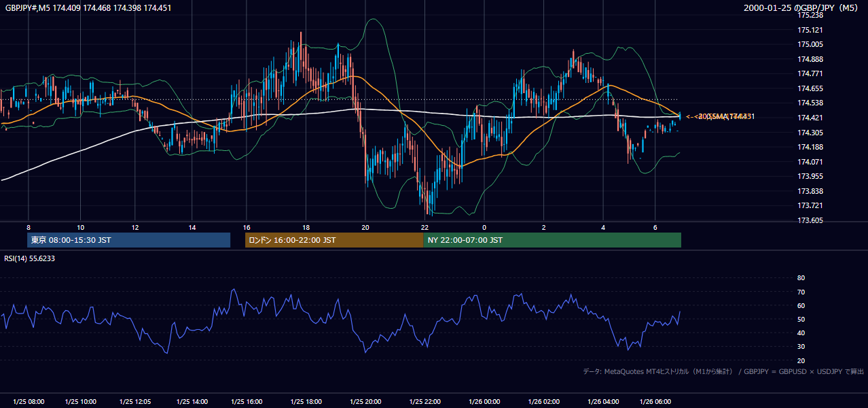
Task: Click the 1/26 06:00 bottom time label
Action: coord(655,402)
